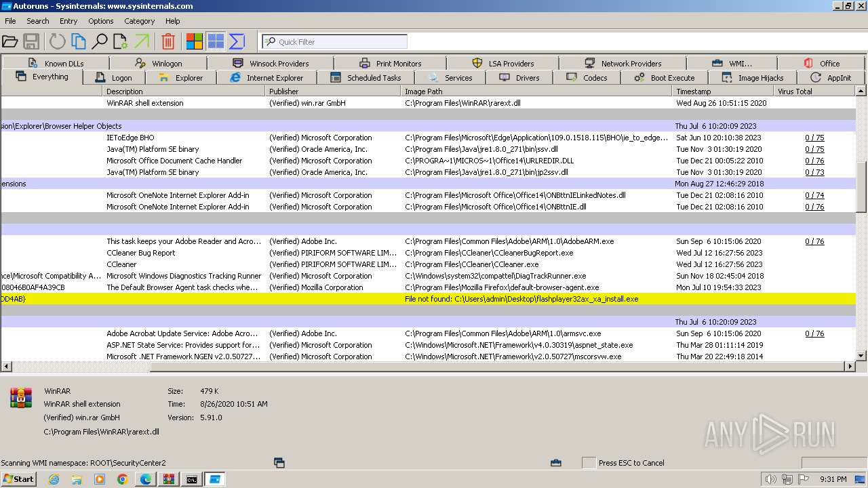Click the Save floppy disk toolbar icon
The width and height of the screenshot is (868, 488).
tap(31, 41)
